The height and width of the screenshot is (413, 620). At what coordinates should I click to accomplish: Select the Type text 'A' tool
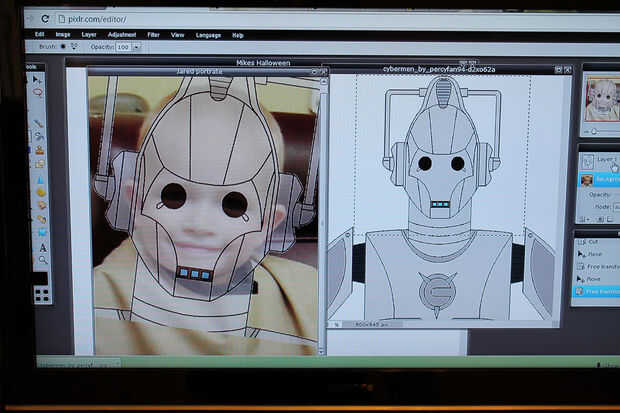43,248
